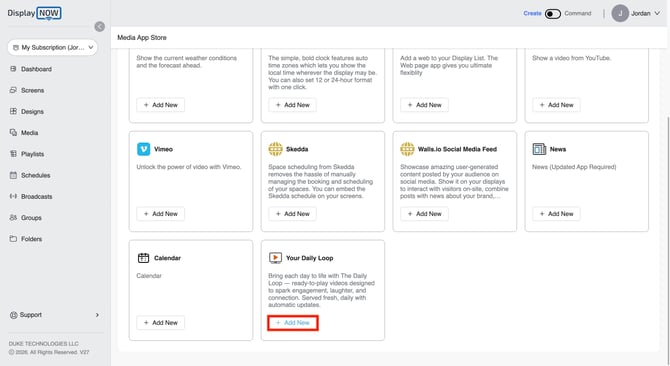Image resolution: width=670 pixels, height=366 pixels.
Task: Click the Command mode label
Action: pyautogui.click(x=578, y=13)
